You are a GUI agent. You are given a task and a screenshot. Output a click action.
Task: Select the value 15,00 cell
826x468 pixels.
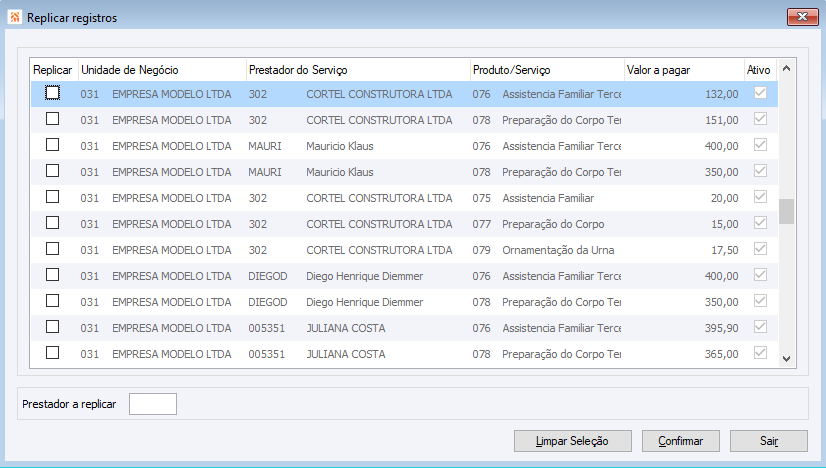click(725, 224)
